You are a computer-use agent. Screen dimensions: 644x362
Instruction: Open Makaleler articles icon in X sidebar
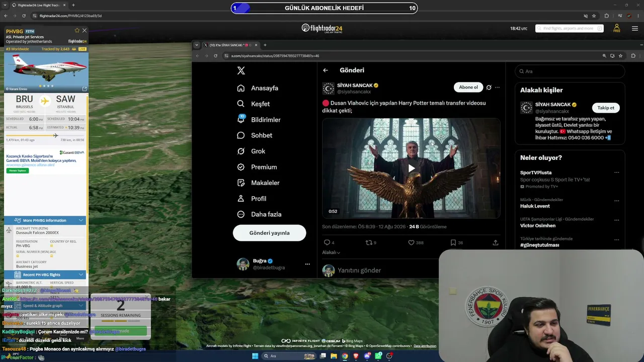[x=241, y=183]
